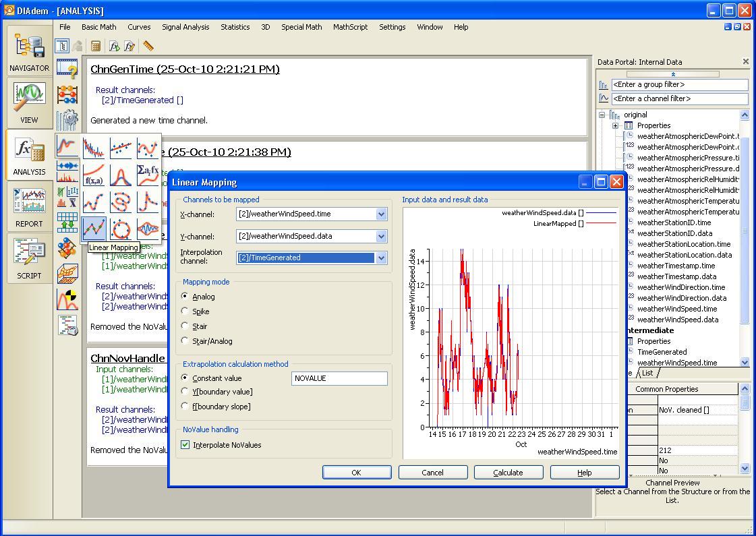Open the orange 3D surface function group
Viewport: 756px width, 536px height.
tap(67, 274)
